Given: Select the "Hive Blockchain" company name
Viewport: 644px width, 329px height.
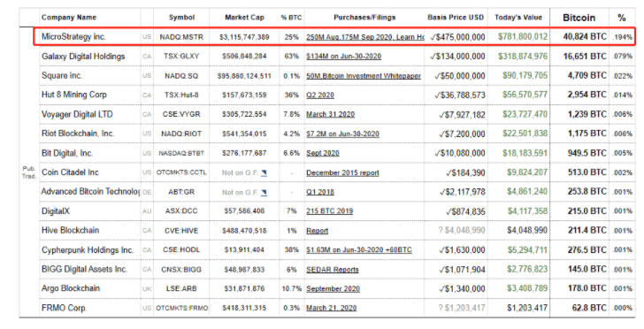Looking at the screenshot, I should coord(70,231).
